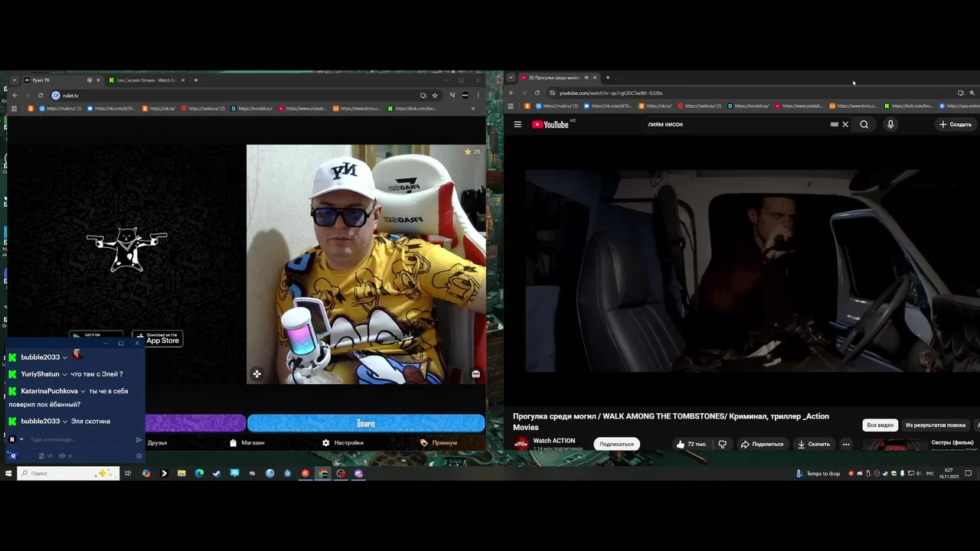Submit the YouTube search with magnifier icon

(x=864, y=124)
